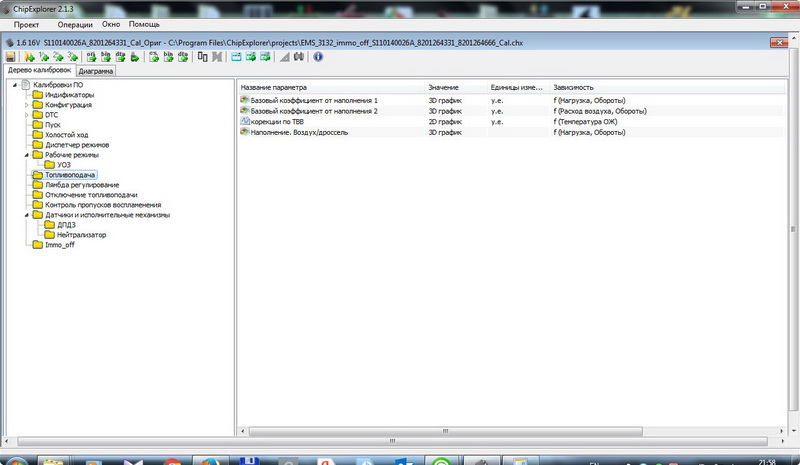This screenshot has width=800, height=465.
Task: Click the blue info icon in toolbar
Action: pos(318,57)
